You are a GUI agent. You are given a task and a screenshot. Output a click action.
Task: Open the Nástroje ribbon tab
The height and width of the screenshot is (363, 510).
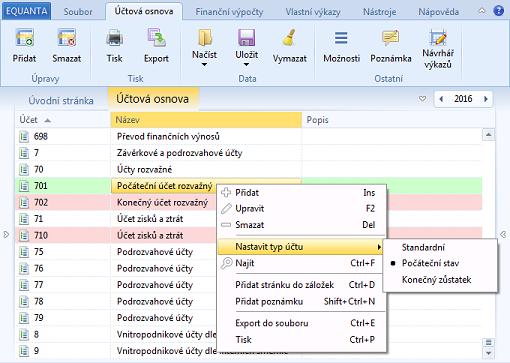(380, 12)
